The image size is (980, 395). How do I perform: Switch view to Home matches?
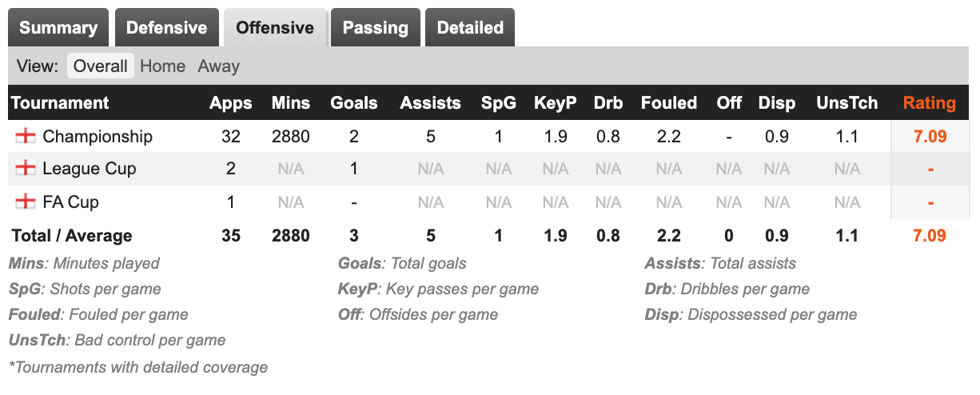point(162,66)
